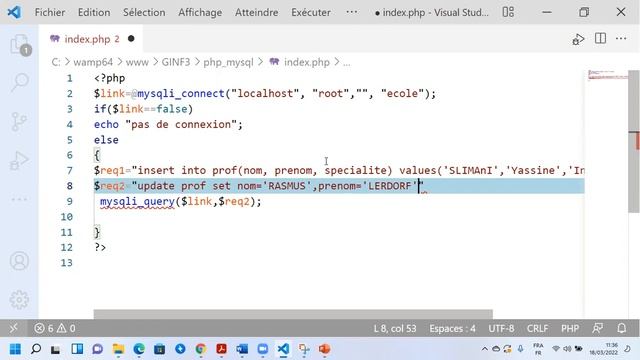Go to line via L 8, col 53 status item
Screen dimensions: 640x360
tap(395, 329)
